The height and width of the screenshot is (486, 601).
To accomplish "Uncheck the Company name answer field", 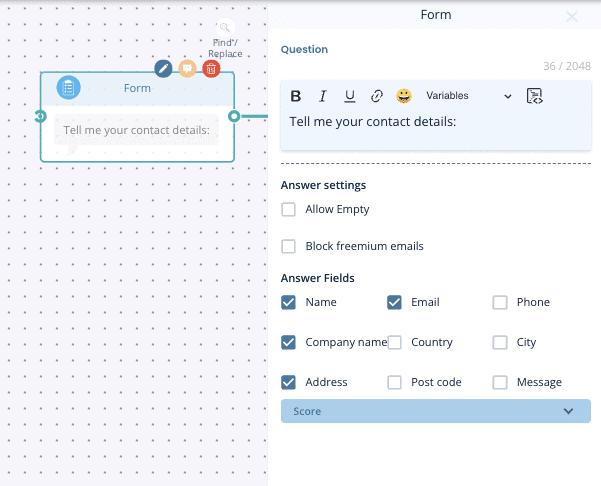I will tap(288, 342).
